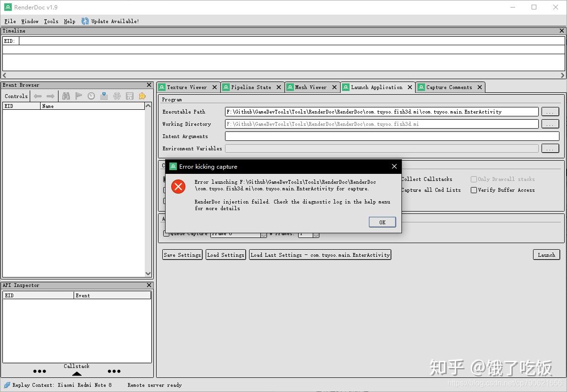This screenshot has width=567, height=392.
Task: Click the export save icon in Event Browser
Action: (129, 96)
